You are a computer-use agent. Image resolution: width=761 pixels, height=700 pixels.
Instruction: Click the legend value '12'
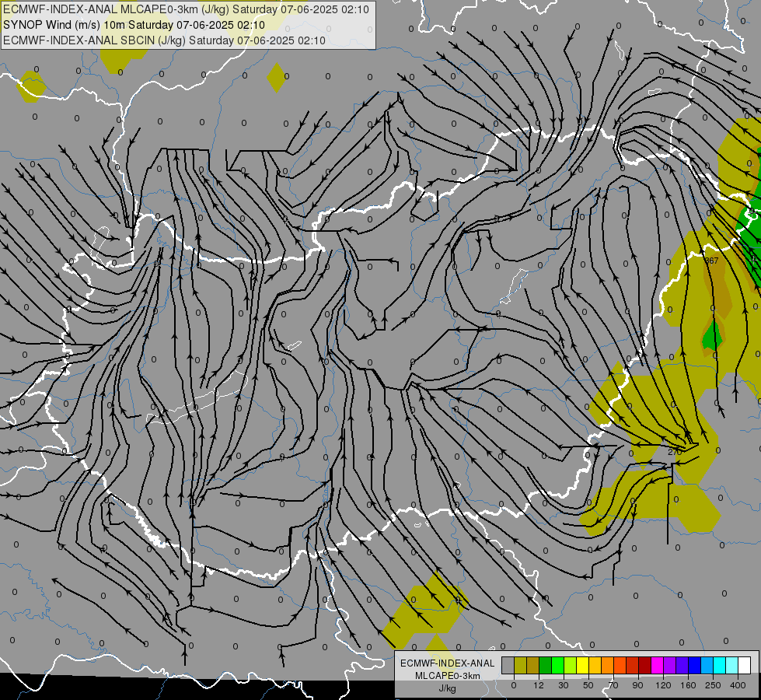539,685
